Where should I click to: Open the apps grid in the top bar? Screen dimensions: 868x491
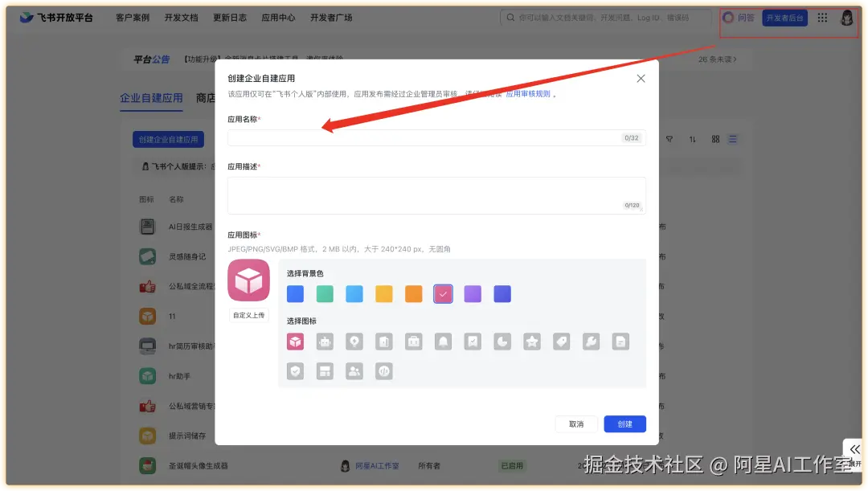point(821,17)
